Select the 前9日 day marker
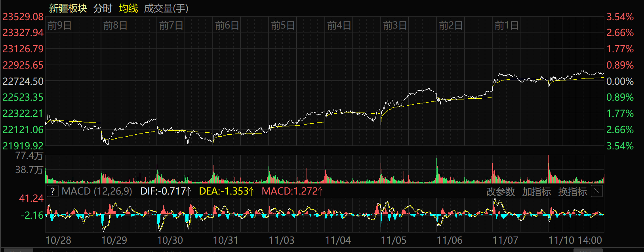This screenshot has height=252, width=644. pyautogui.click(x=59, y=26)
